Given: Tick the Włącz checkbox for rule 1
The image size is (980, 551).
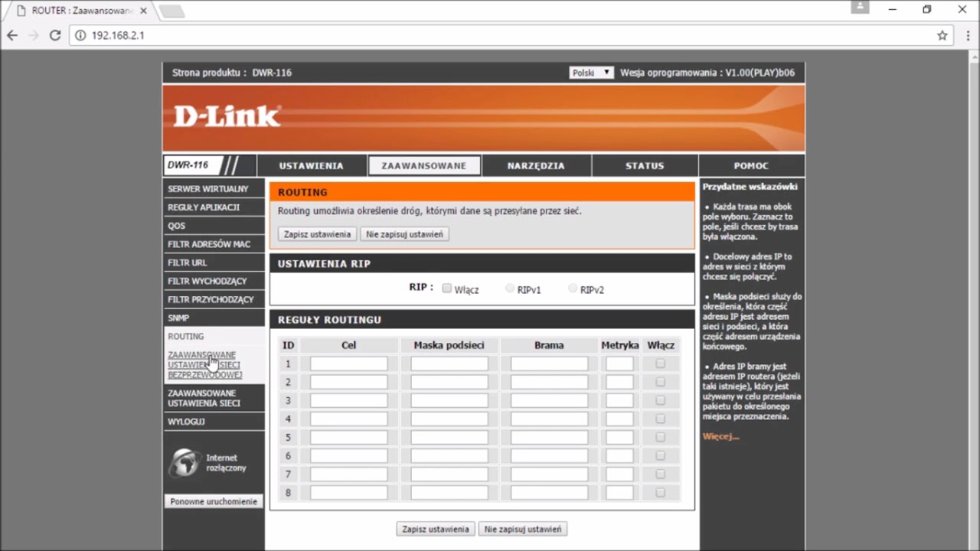Looking at the screenshot, I should pos(661,364).
